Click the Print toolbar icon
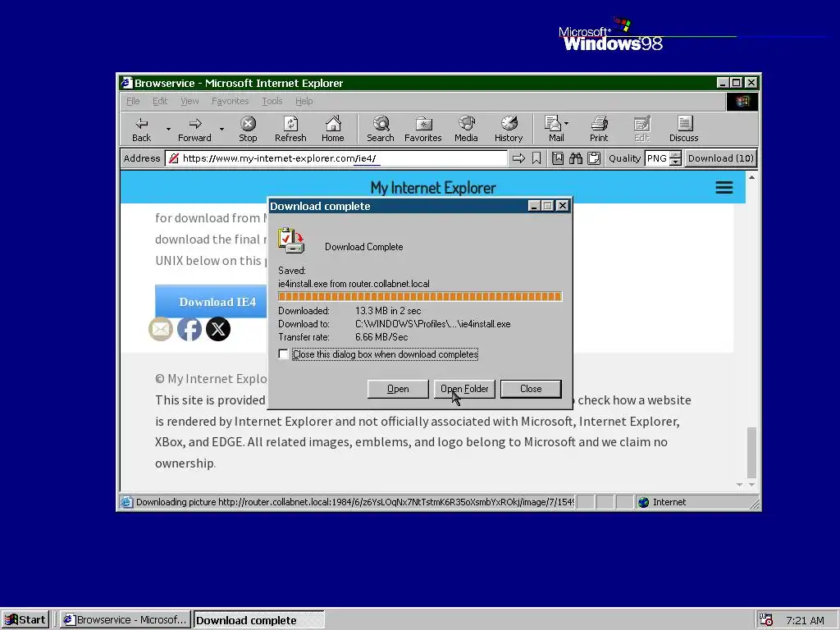The width and height of the screenshot is (840, 630). (599, 129)
